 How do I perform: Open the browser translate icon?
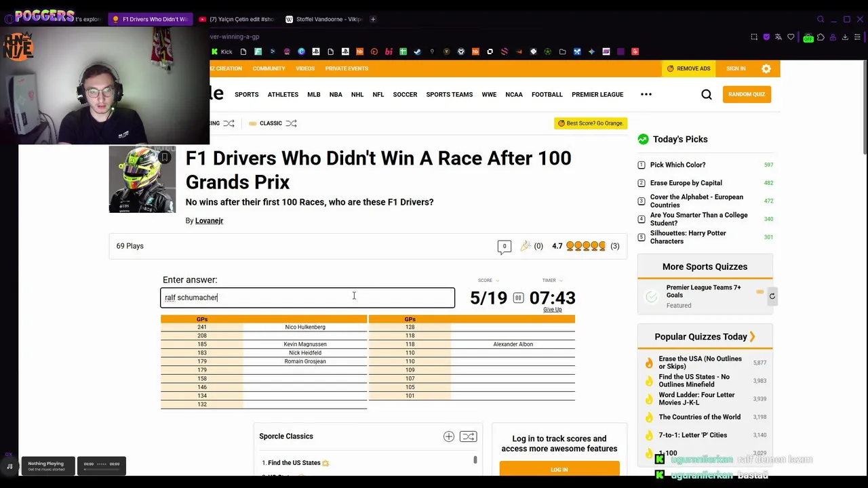778,37
